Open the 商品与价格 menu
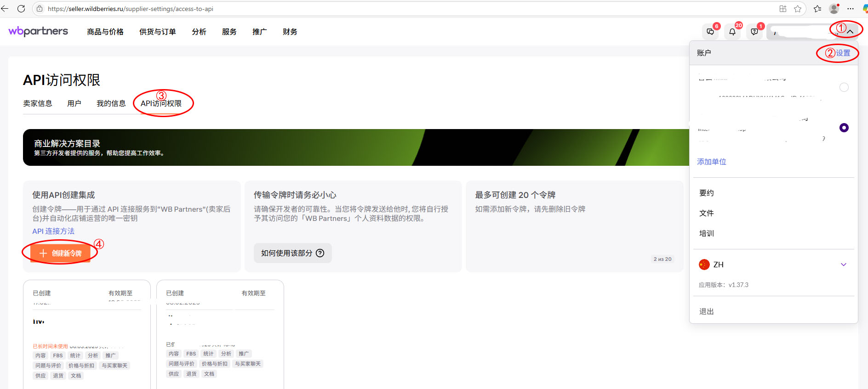 point(105,32)
